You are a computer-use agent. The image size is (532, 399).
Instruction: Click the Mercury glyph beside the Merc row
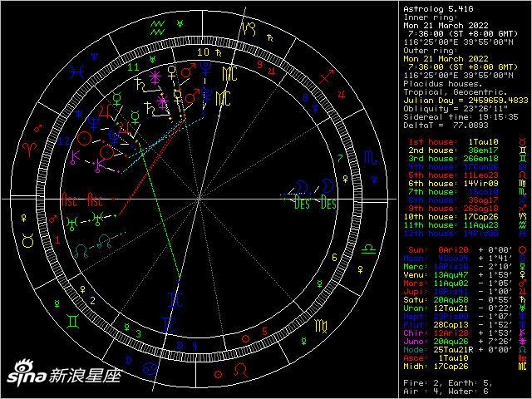coord(523,267)
